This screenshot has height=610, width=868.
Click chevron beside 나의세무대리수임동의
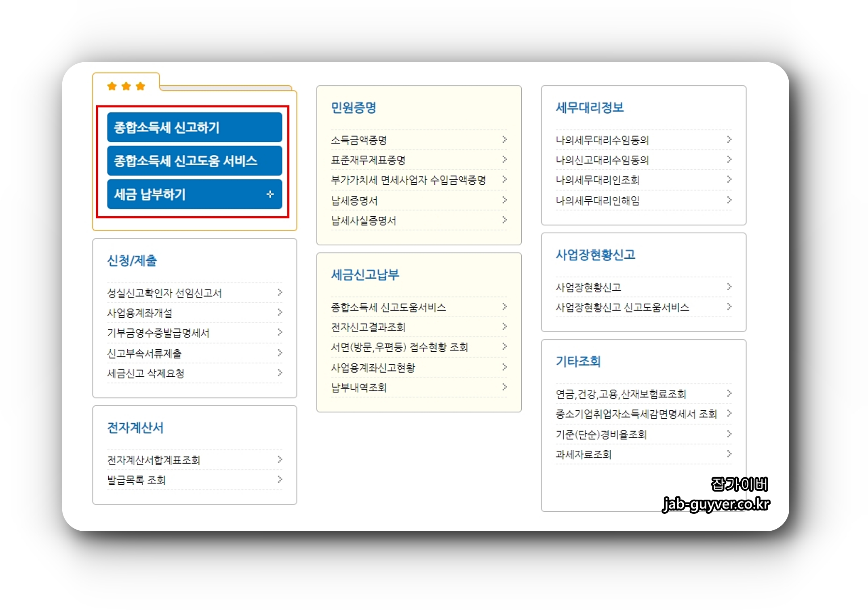tap(729, 139)
